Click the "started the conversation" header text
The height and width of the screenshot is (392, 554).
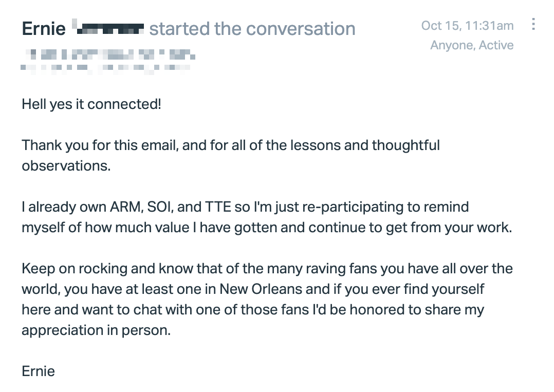[x=252, y=29]
